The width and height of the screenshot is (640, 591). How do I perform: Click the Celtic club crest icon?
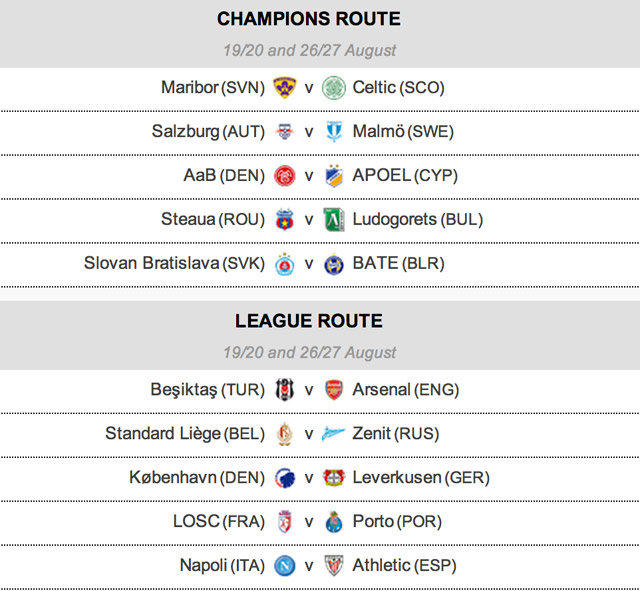pos(334,88)
